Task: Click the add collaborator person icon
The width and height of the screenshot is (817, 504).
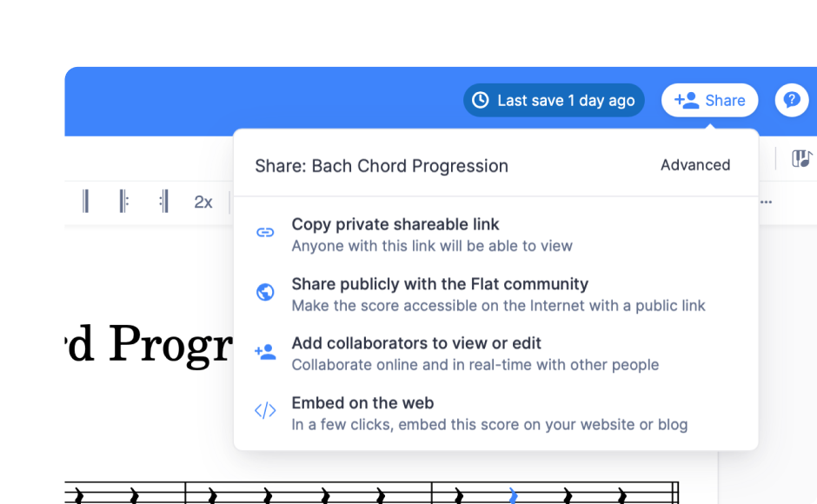Action: tap(265, 351)
